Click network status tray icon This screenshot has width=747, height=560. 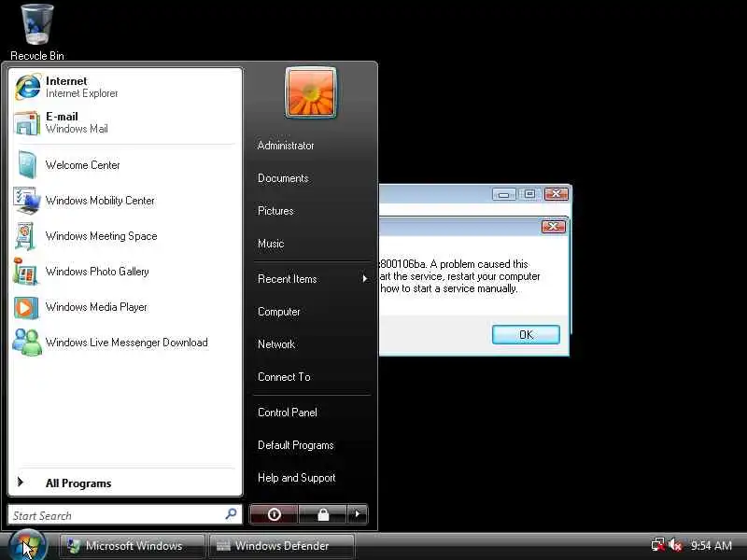pos(658,545)
